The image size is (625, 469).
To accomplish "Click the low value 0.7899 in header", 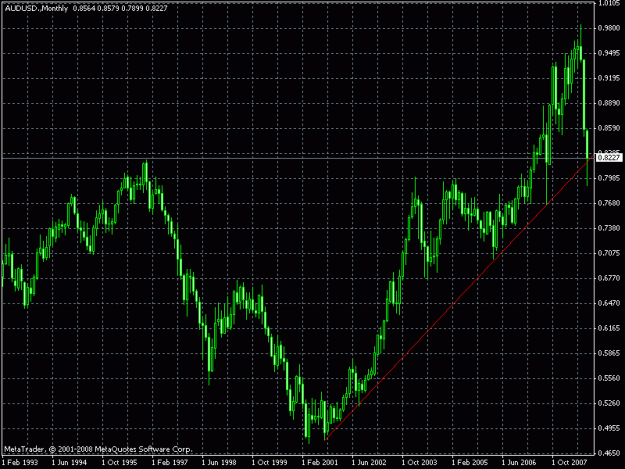I will tap(132, 8).
